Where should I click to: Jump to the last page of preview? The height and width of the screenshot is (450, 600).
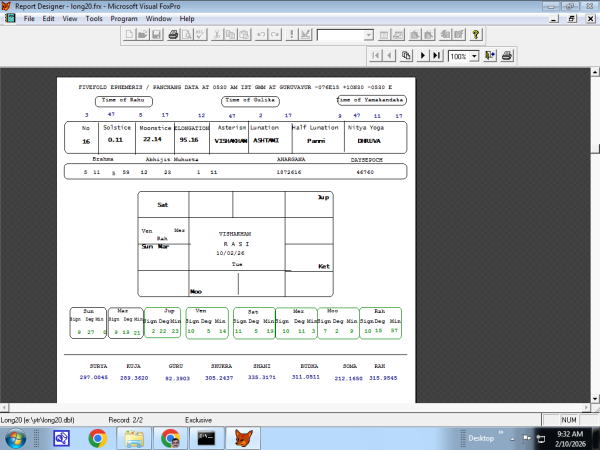[437, 56]
